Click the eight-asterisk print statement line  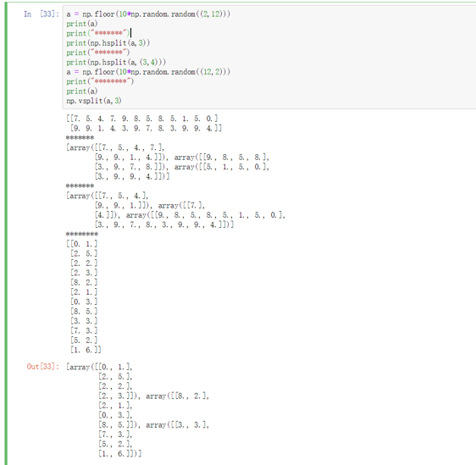100,81
